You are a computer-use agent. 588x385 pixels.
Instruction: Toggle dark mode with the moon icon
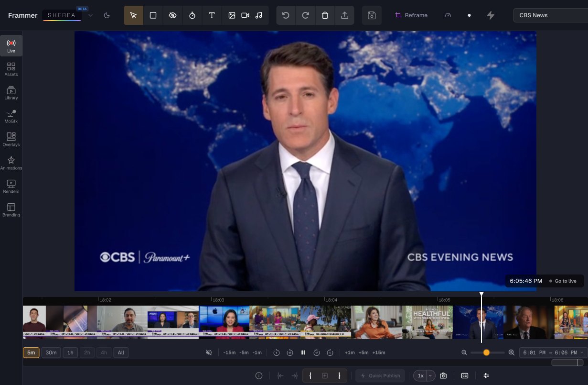tap(107, 15)
